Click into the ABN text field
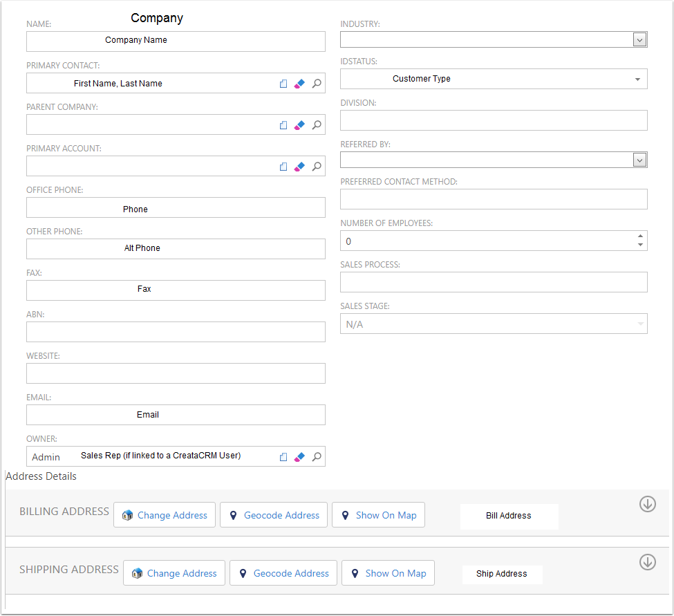The width and height of the screenshot is (674, 616). click(x=176, y=332)
